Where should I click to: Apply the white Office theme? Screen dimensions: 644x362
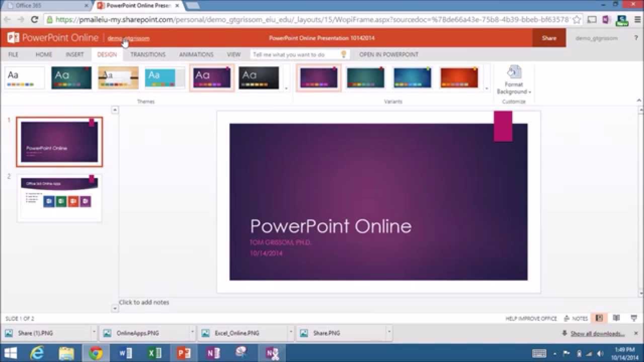point(25,78)
